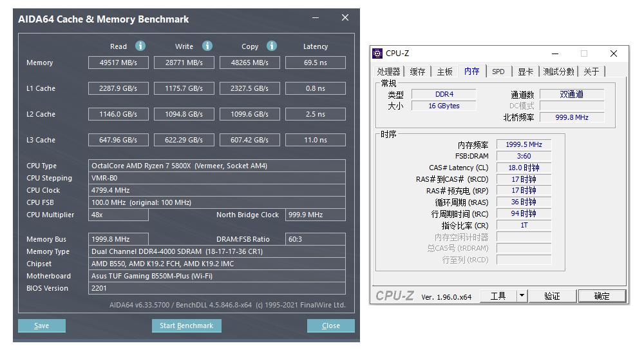The image size is (644, 350).
Task: Open the 工具 dropdown arrow in CPU-Z
Action: tap(522, 296)
